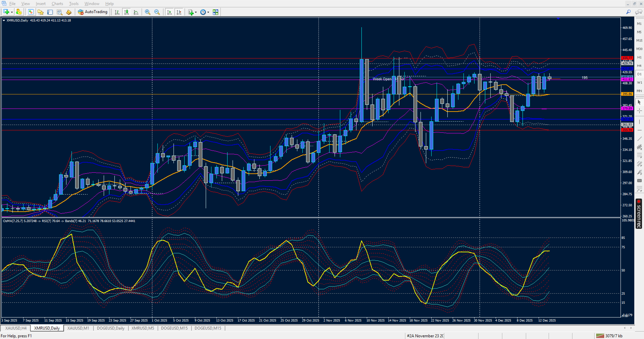Click the profile name in status bar
644x339 pixels.
425,336
